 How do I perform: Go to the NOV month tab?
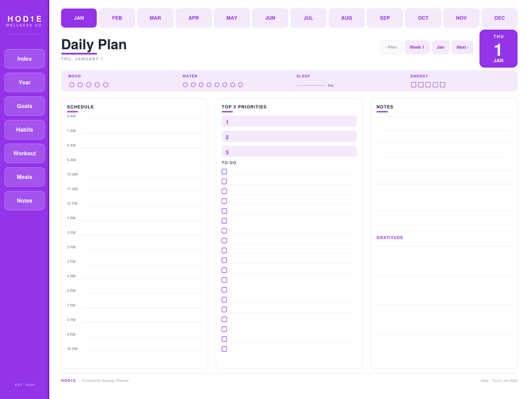461,18
